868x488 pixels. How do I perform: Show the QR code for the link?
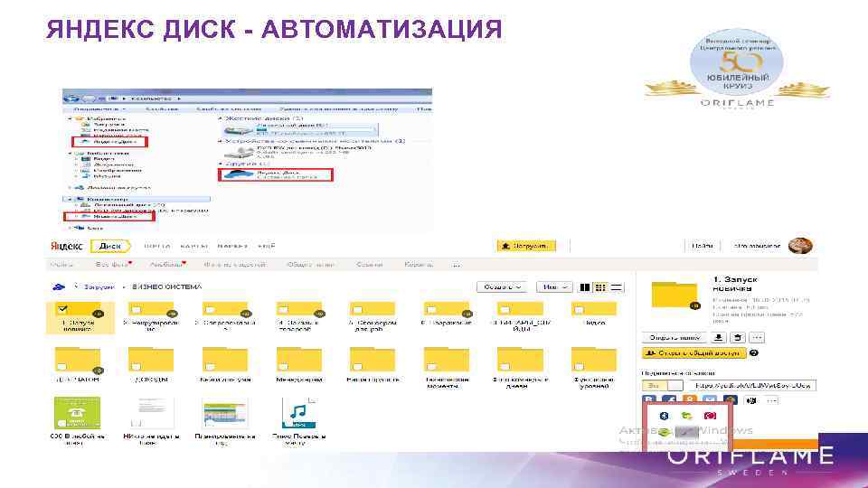751,400
